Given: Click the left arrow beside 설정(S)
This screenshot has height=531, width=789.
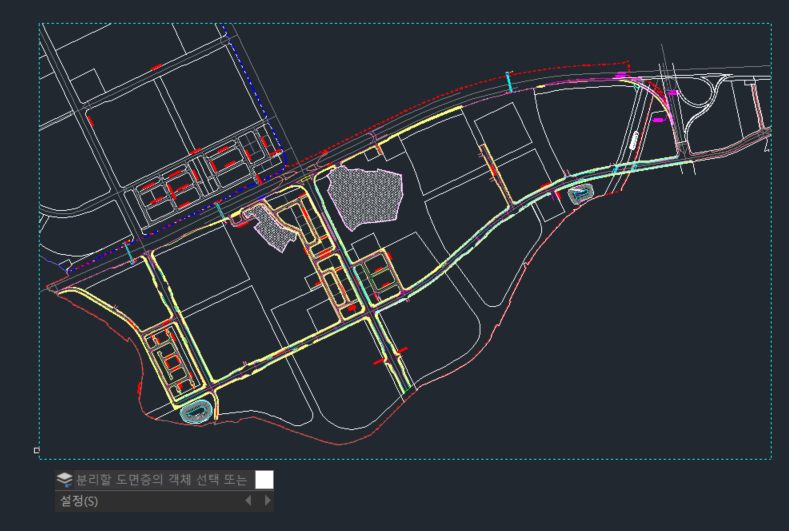Looking at the screenshot, I should [x=248, y=500].
